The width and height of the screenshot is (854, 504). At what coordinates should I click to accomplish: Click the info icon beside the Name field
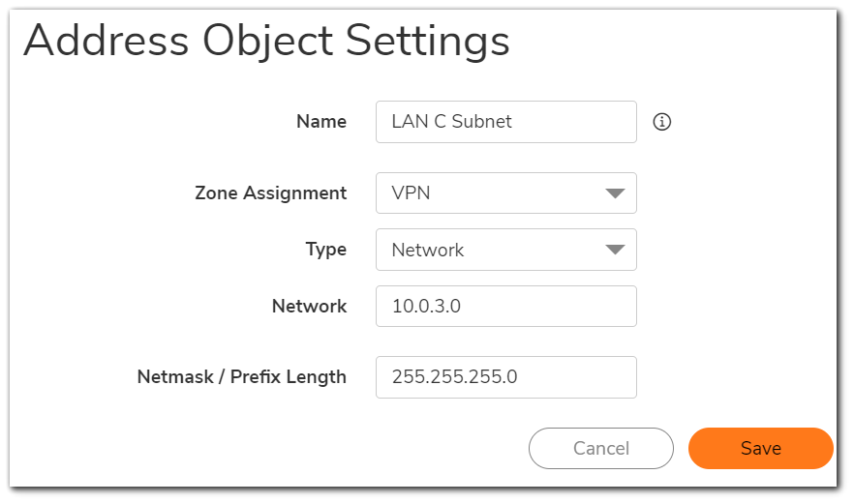pos(661,122)
